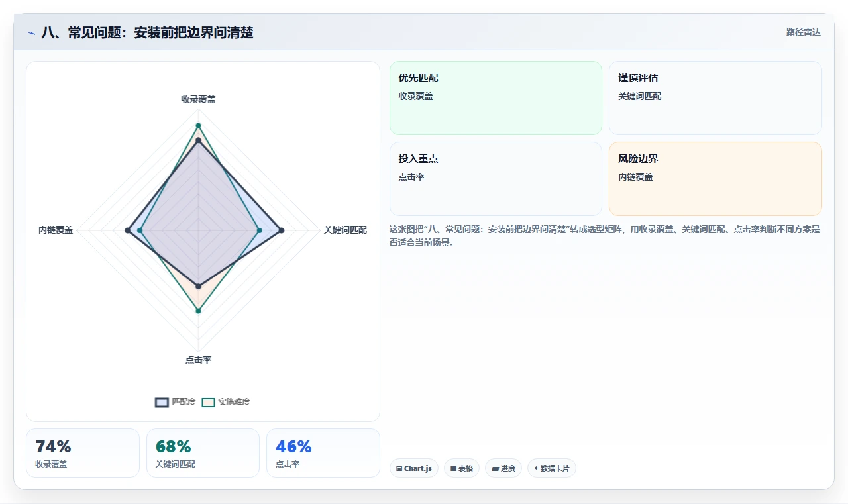Toggle the 匹配度 legend swatch
848x504 pixels.
(x=162, y=402)
